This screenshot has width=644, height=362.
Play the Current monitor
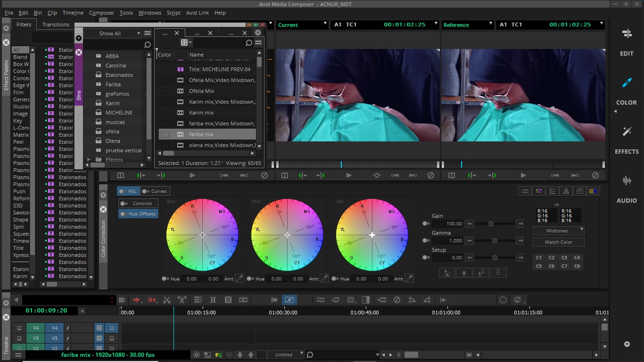(x=349, y=175)
